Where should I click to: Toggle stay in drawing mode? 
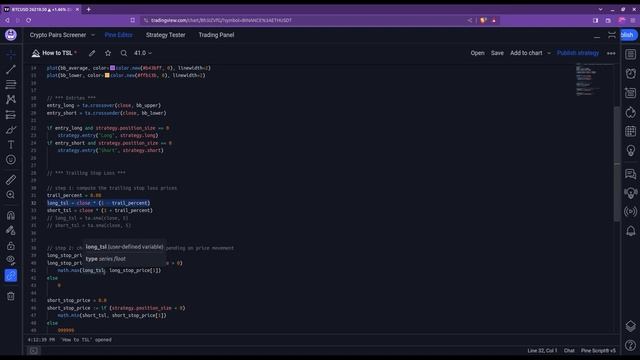[x=11, y=231]
